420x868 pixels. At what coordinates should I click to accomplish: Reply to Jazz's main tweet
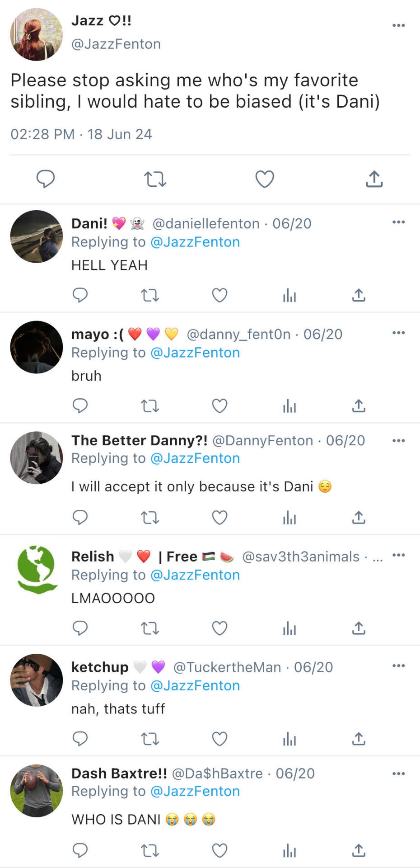pos(46,179)
